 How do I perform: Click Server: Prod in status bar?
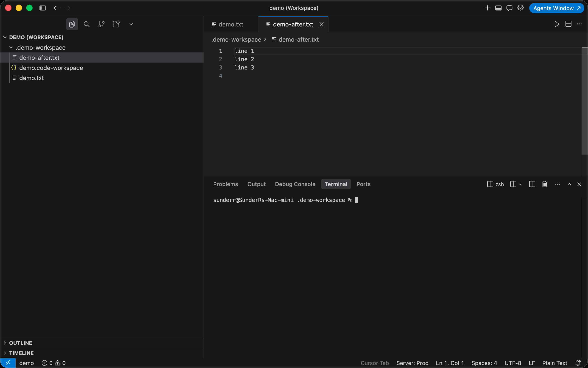(x=412, y=363)
